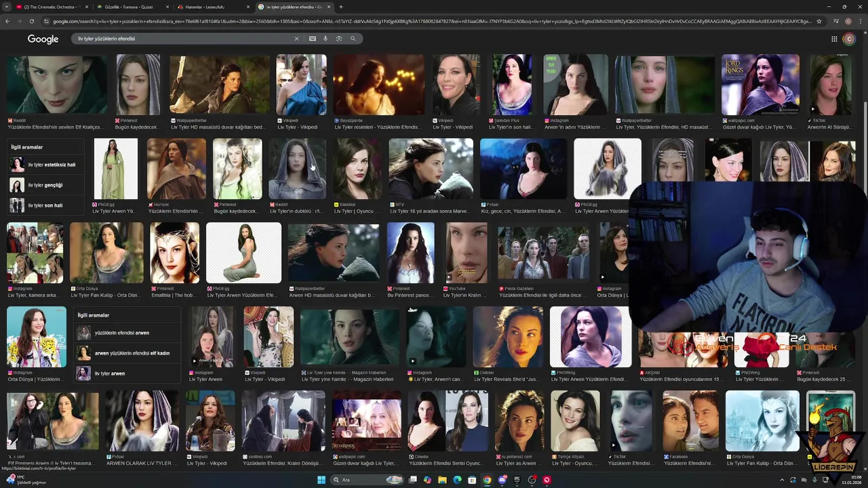This screenshot has height=488, width=868.
Task: Clear the Google search box with the X icon
Action: 296,39
